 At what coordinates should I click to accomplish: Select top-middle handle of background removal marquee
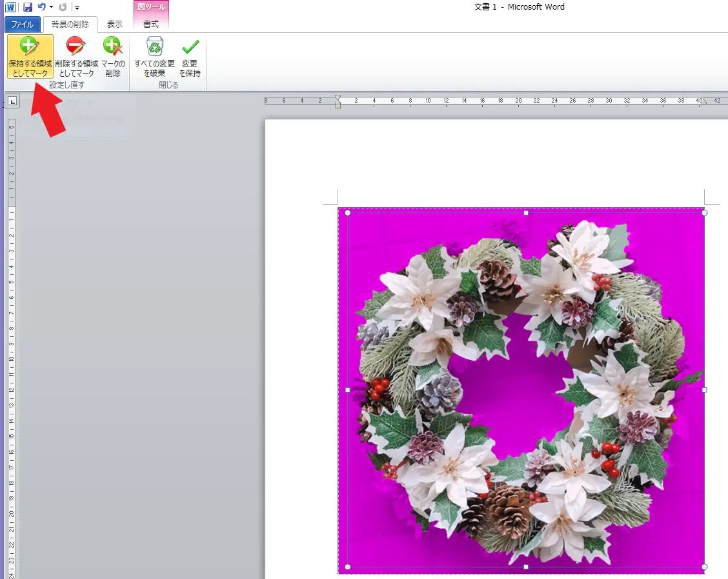pyautogui.click(x=526, y=213)
